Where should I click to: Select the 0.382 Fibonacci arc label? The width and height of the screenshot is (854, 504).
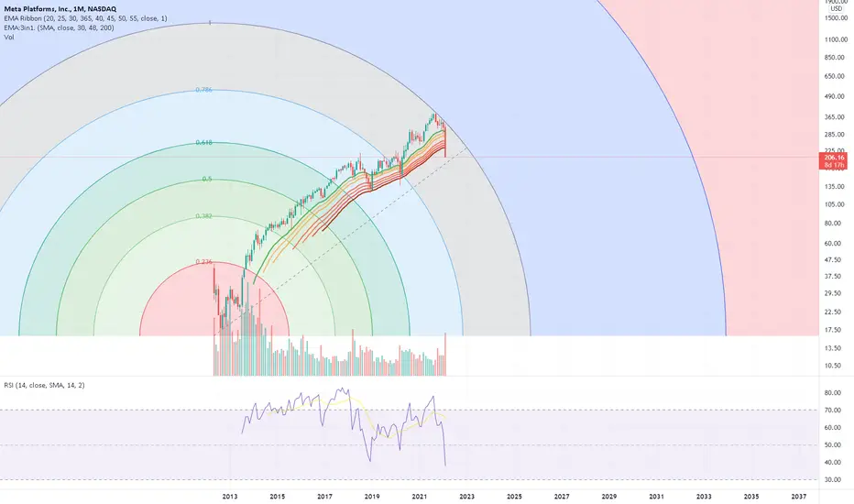203,216
